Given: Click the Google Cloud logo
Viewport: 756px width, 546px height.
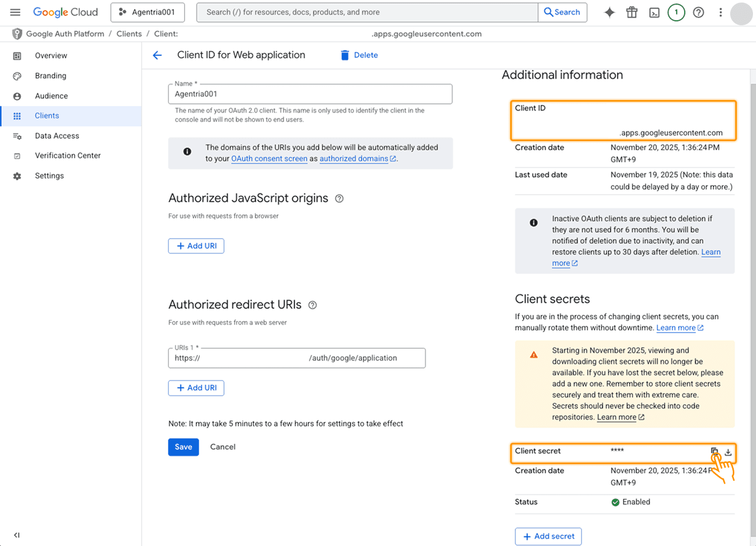Looking at the screenshot, I should (x=65, y=12).
